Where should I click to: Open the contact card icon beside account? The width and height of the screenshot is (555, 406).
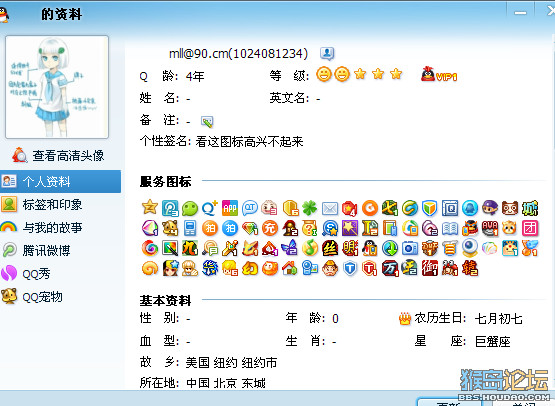click(x=327, y=53)
